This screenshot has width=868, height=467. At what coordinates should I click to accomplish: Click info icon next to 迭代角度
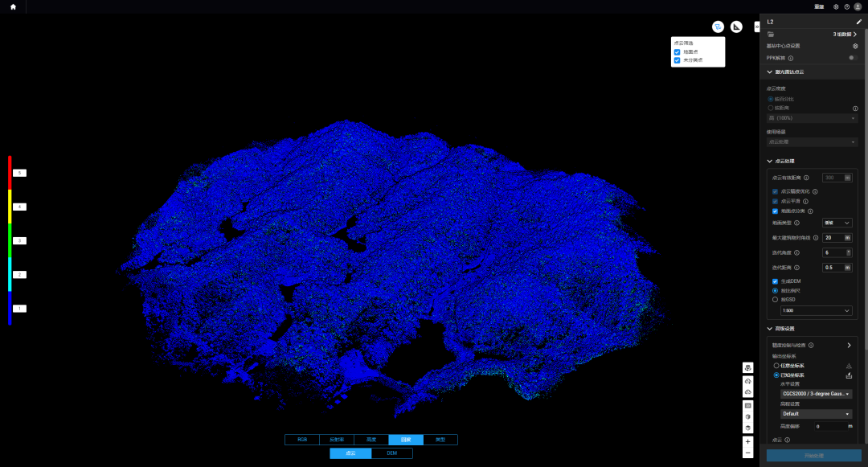796,253
